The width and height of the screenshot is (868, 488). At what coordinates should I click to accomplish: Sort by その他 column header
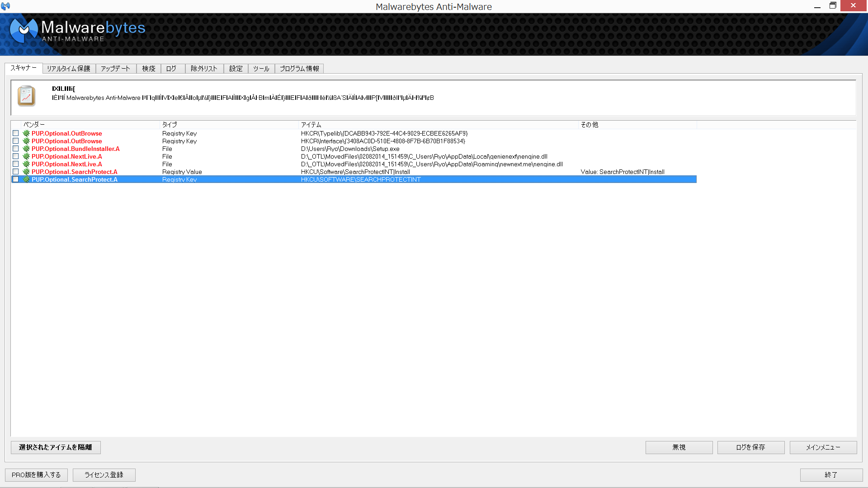coord(637,125)
